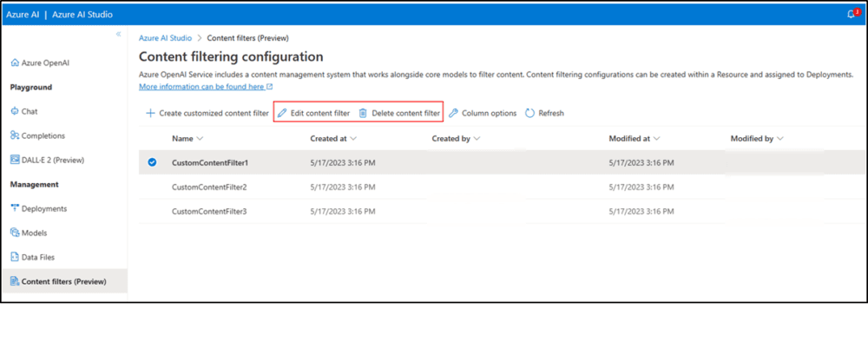Viewport: 868px width, 342px height.
Task: Click Delete content filter trash button
Action: [399, 113]
